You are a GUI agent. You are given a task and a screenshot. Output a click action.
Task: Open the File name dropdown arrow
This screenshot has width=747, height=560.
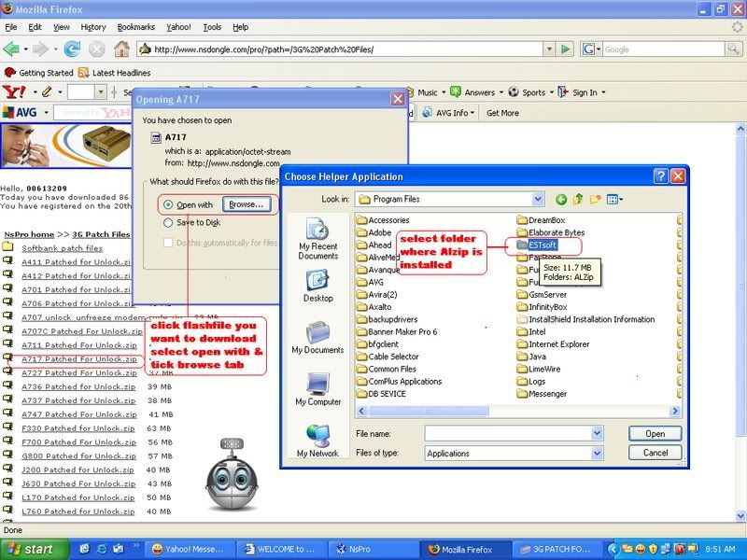598,433
